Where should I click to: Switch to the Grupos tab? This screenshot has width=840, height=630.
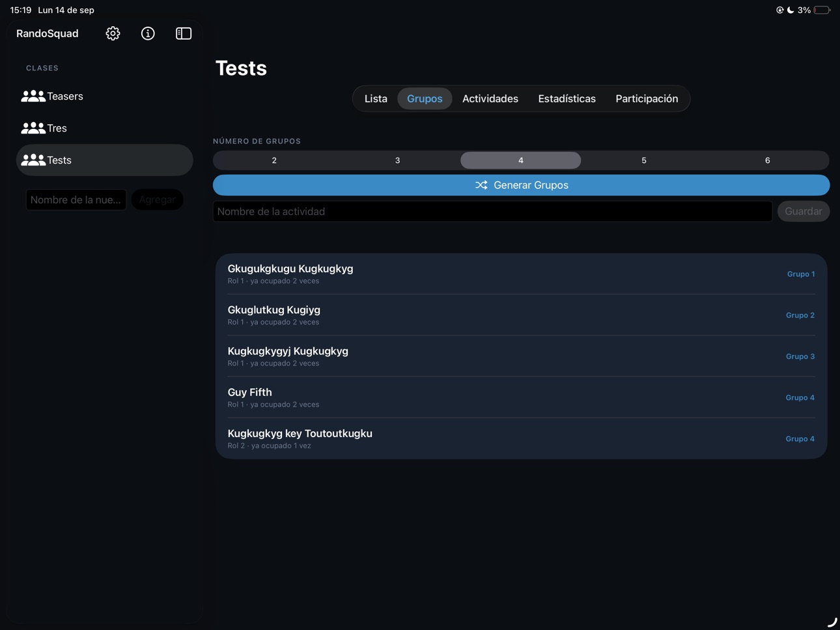point(425,98)
